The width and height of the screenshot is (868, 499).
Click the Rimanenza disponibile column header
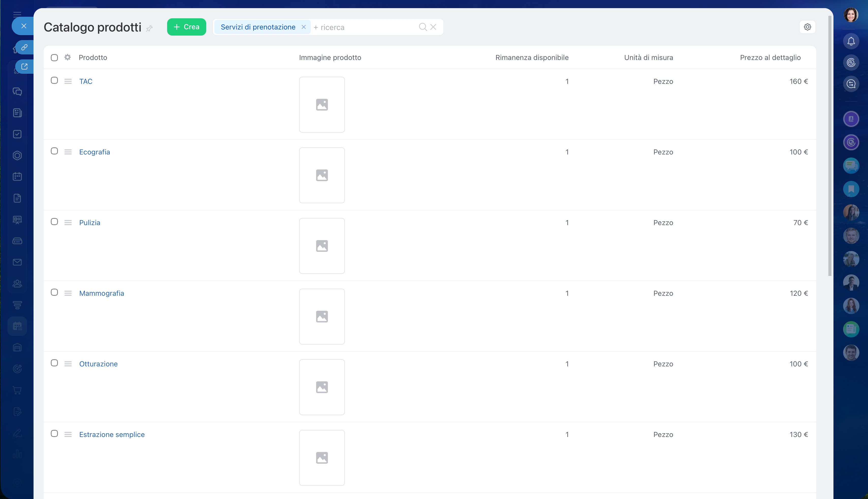(532, 58)
